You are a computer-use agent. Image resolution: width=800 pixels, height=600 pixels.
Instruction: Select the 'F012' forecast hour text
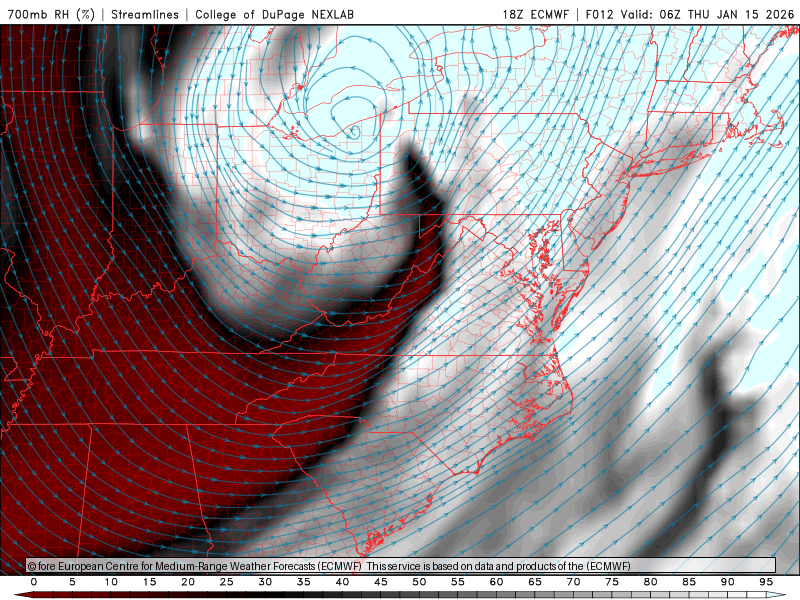click(599, 14)
